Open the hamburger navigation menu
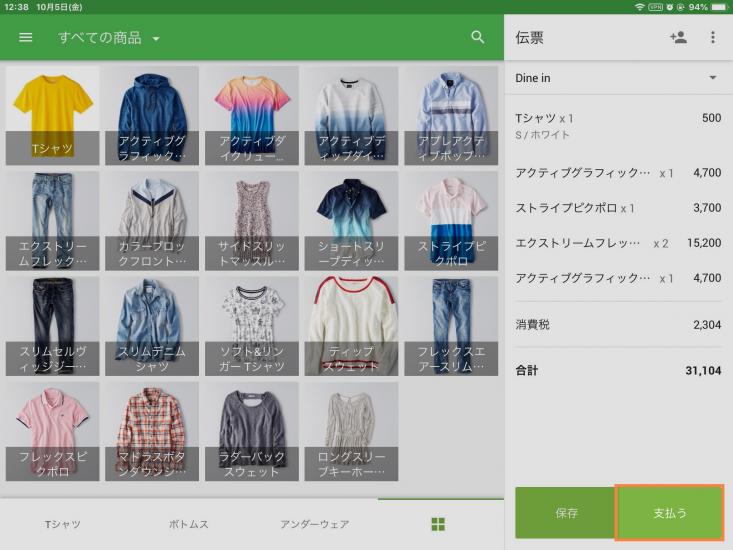Image resolution: width=733 pixels, height=550 pixels. click(26, 37)
